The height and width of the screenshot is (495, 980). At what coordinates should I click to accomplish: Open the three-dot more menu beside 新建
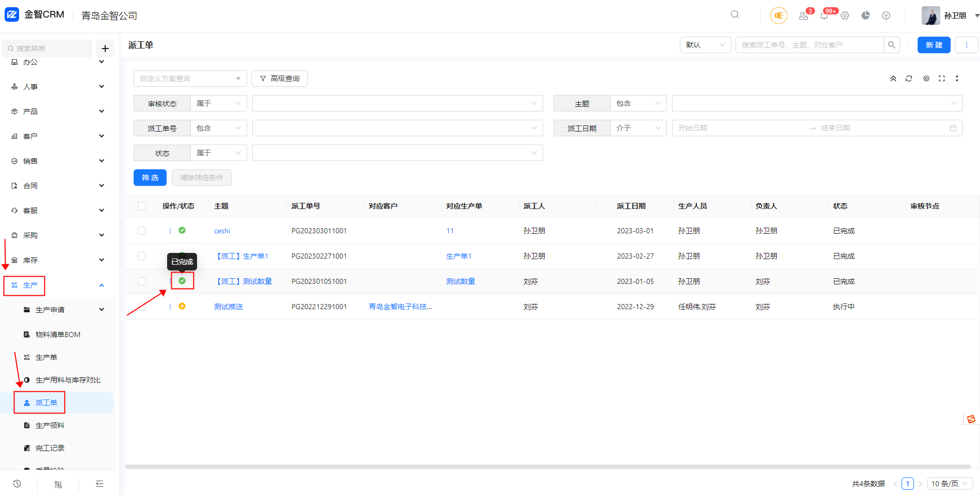coord(967,45)
